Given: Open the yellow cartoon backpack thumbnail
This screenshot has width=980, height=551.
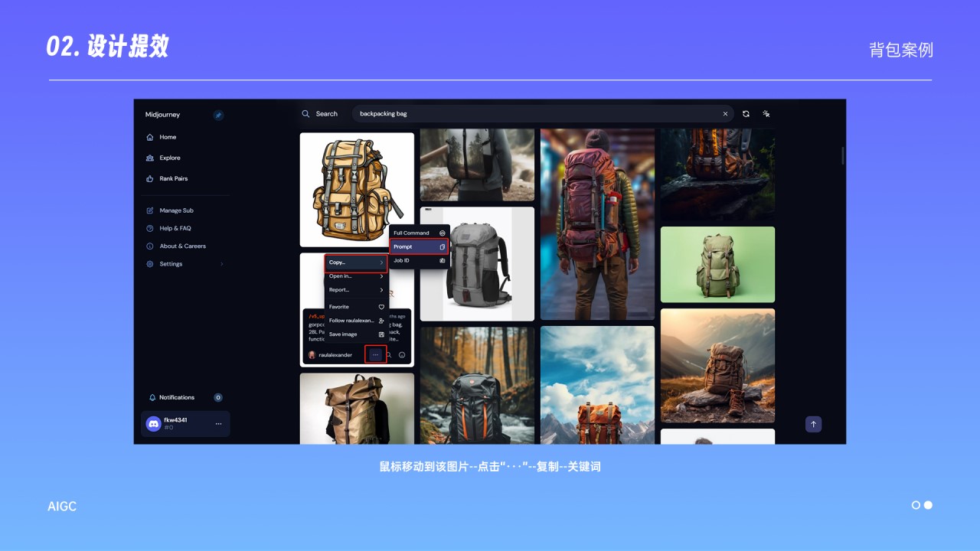Looking at the screenshot, I should tap(357, 190).
